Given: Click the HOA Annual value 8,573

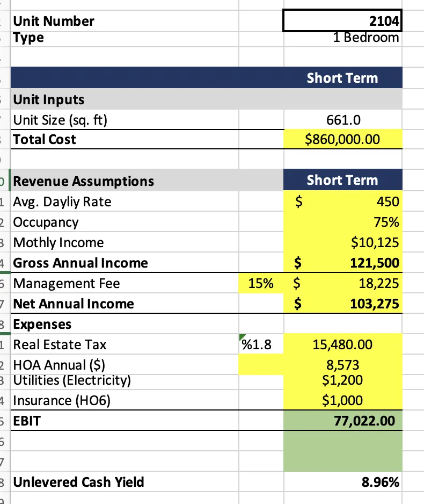Looking at the screenshot, I should [343, 364].
